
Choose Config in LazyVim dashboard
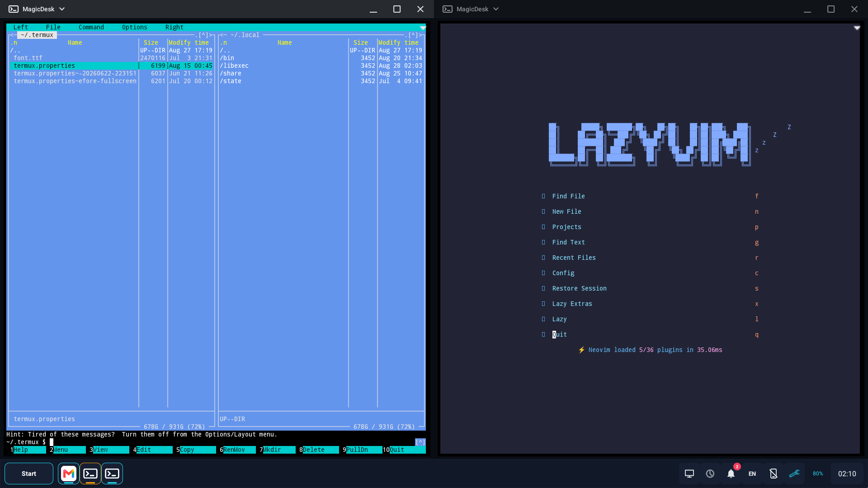pyautogui.click(x=563, y=273)
